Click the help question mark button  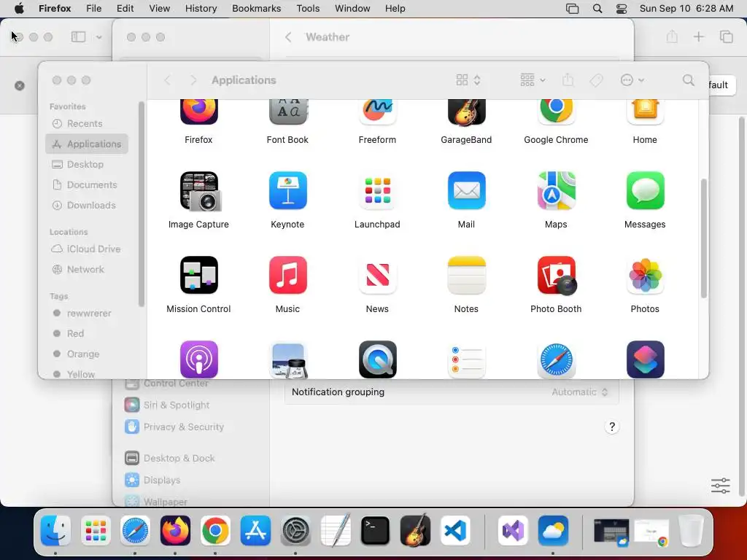click(x=612, y=427)
